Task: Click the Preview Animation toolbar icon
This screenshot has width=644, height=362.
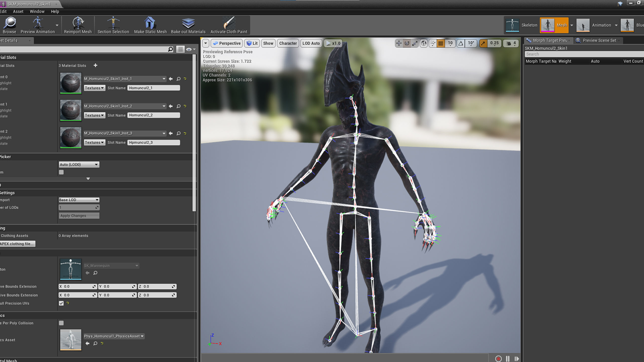Action: (x=38, y=23)
